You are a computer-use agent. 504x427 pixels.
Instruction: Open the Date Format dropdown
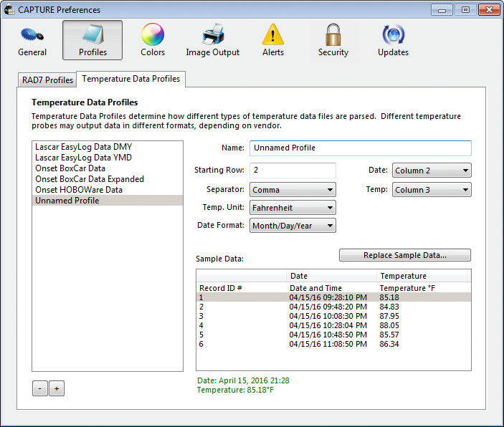[x=293, y=226]
